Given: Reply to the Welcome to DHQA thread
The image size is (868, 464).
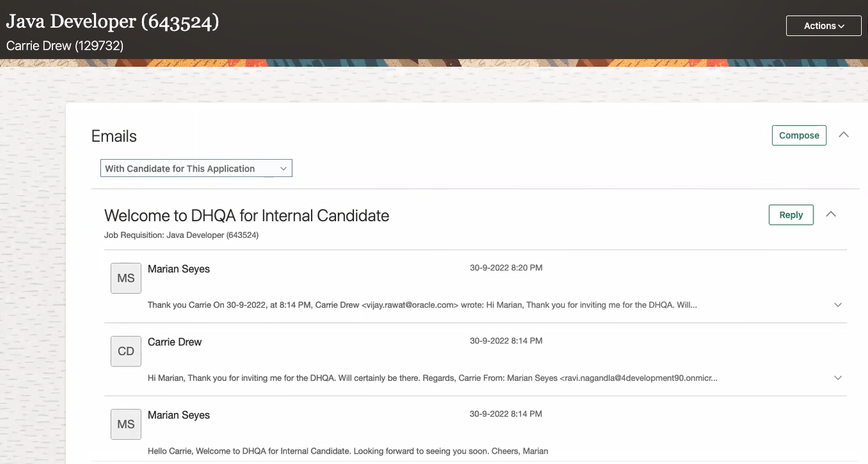Looking at the screenshot, I should tap(791, 215).
